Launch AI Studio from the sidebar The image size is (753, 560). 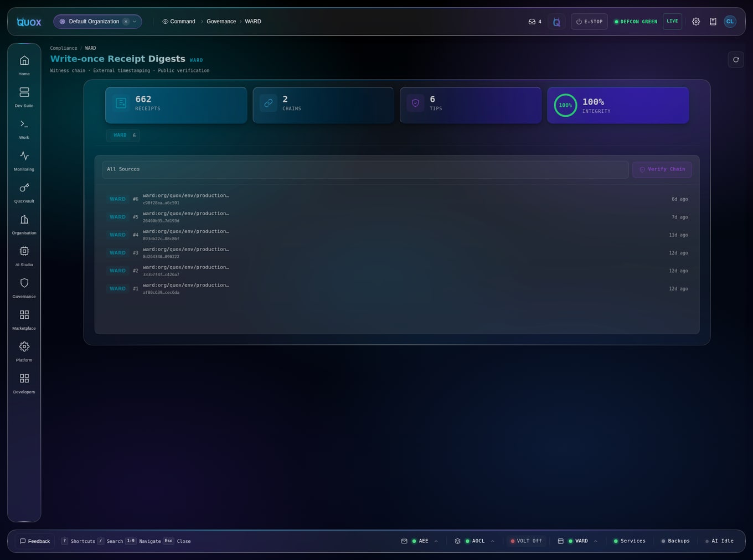pos(24,256)
